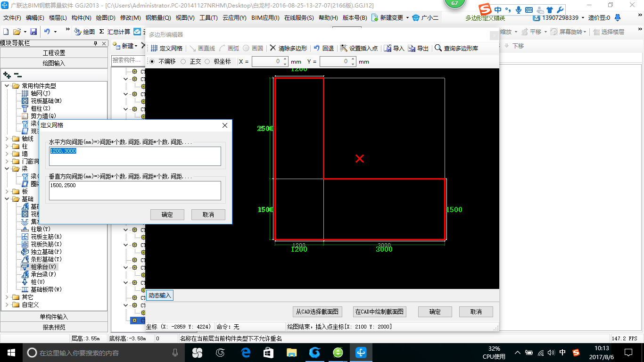Select the 正交 orthogonal radio button
Screen dimensions: 644x362
coord(183,61)
